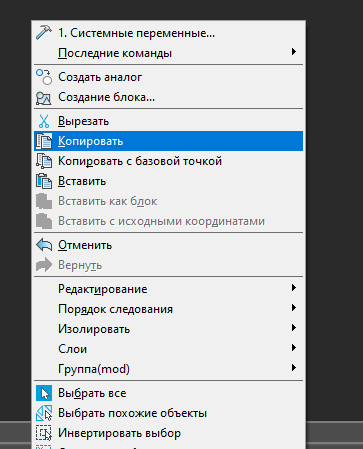Click Отменить in the context menu
363x449 pixels.
click(168, 245)
